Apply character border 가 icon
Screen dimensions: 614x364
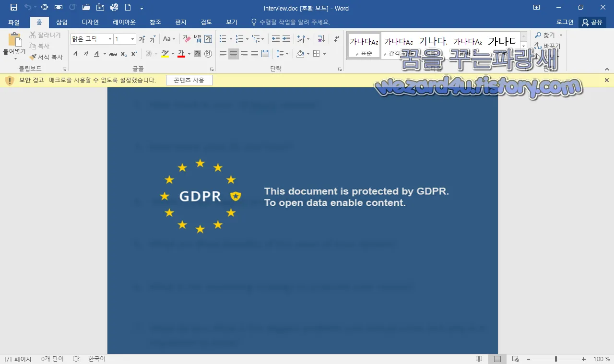(208, 39)
